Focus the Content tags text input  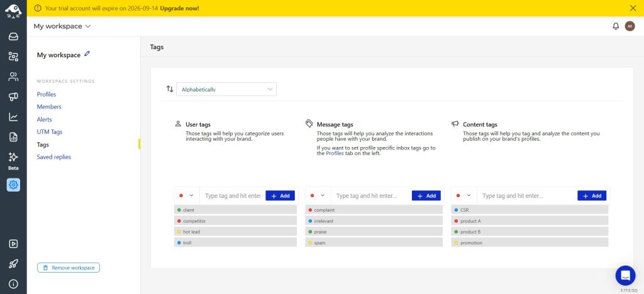pyautogui.click(x=526, y=195)
